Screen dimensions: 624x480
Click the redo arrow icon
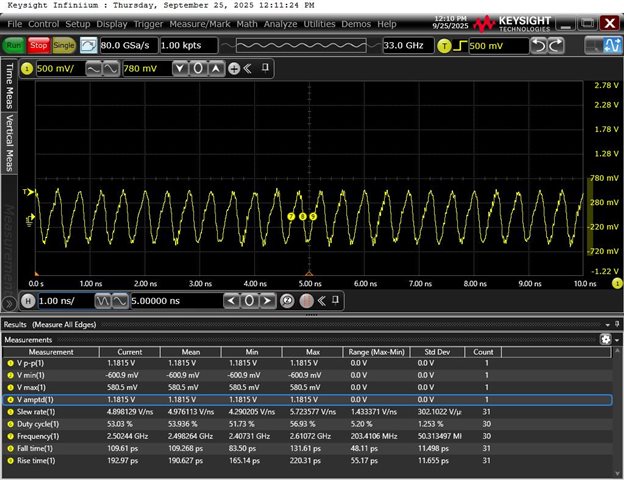click(555, 45)
